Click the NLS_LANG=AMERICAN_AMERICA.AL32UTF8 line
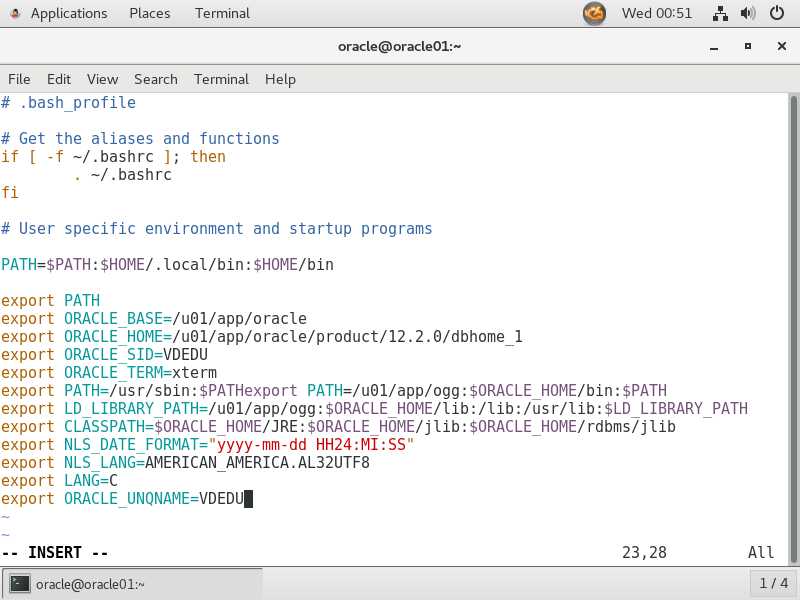 tap(185, 463)
